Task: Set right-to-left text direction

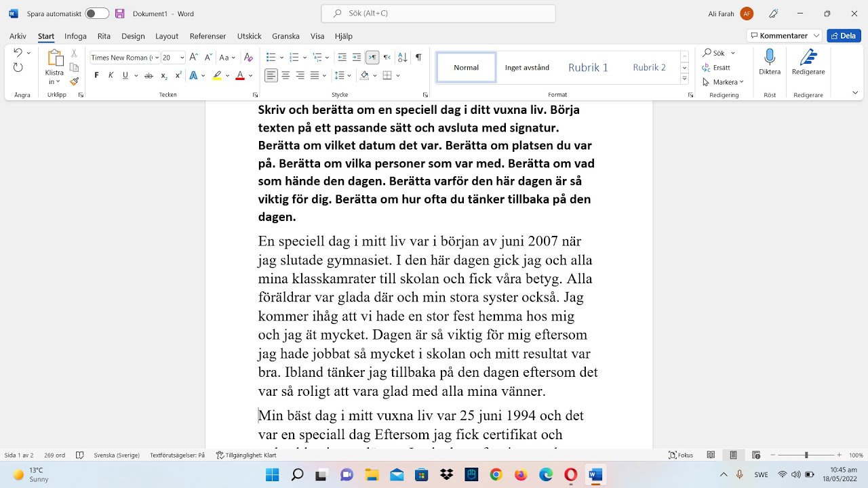Action: [x=387, y=58]
